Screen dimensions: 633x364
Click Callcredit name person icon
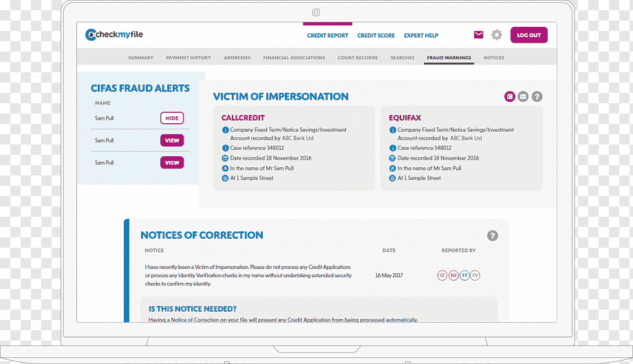click(x=225, y=169)
